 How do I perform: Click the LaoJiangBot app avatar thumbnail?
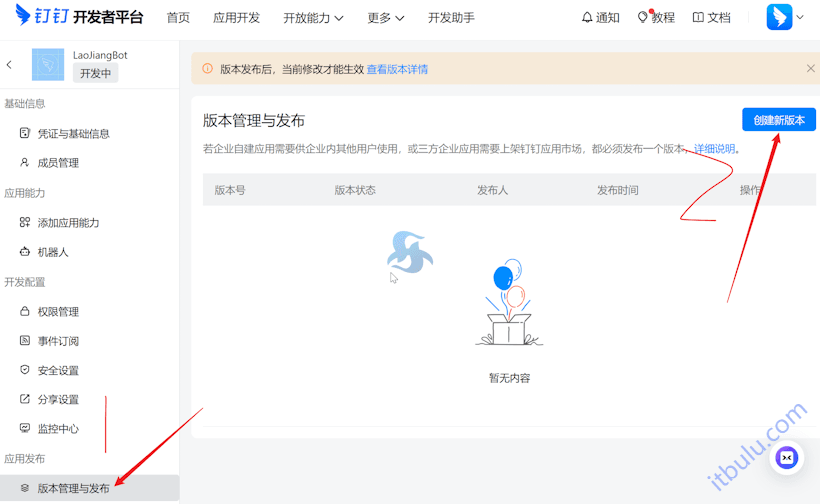point(48,65)
